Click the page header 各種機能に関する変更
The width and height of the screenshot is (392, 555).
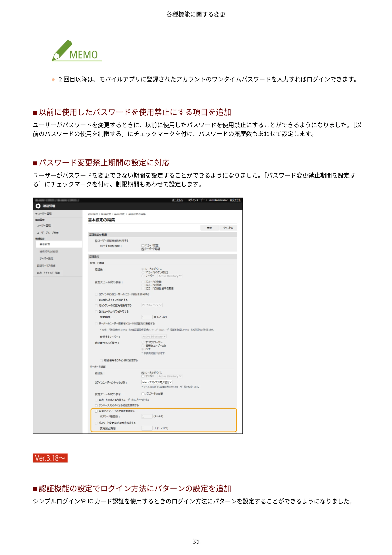click(x=196, y=15)
